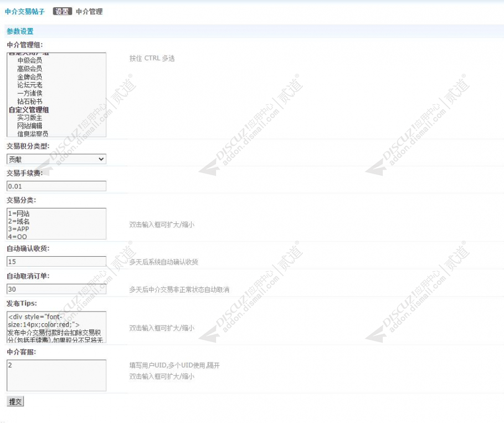
Task: Select 高级会员 in the group list
Action: pyautogui.click(x=29, y=69)
